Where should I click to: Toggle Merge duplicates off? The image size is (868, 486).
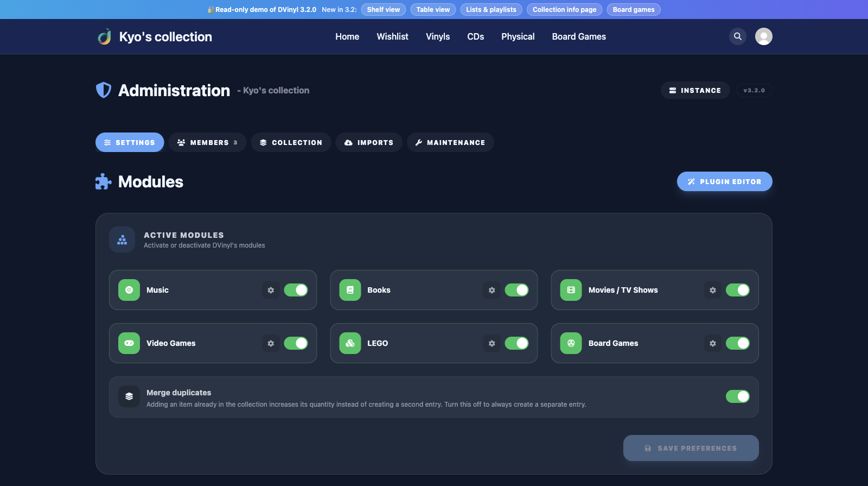click(x=738, y=396)
